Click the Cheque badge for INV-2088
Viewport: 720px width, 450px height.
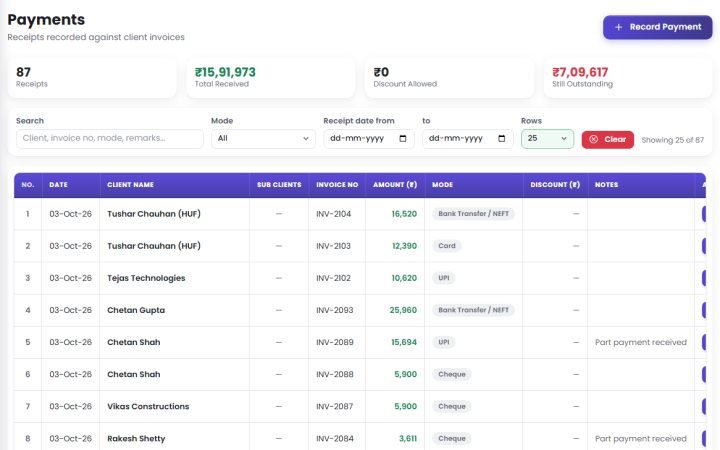pyautogui.click(x=452, y=375)
